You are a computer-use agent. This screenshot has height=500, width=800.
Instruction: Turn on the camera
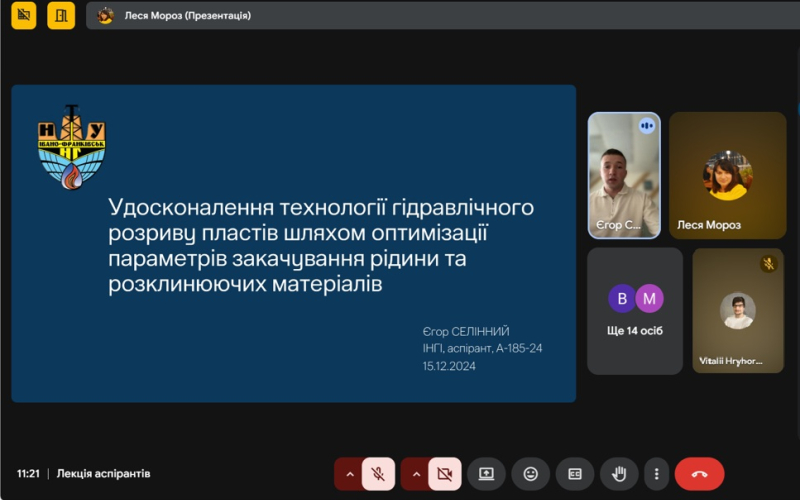click(x=444, y=474)
